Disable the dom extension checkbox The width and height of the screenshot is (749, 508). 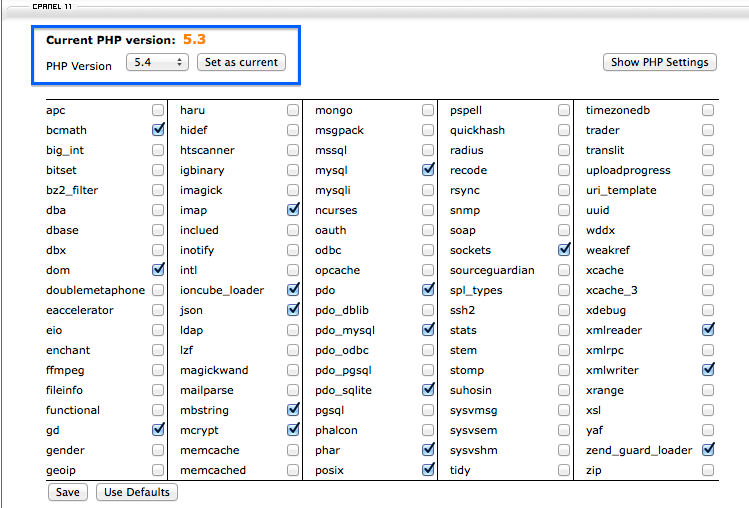coord(158,270)
